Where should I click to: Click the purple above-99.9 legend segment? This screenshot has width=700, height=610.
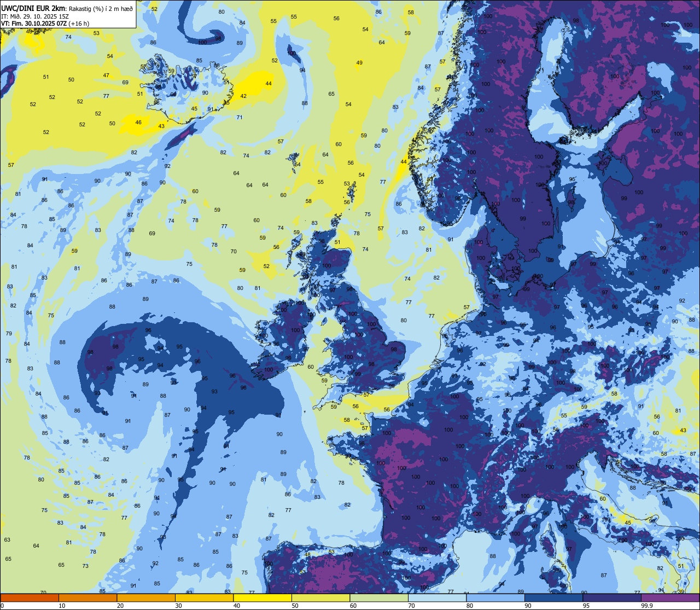pos(670,597)
